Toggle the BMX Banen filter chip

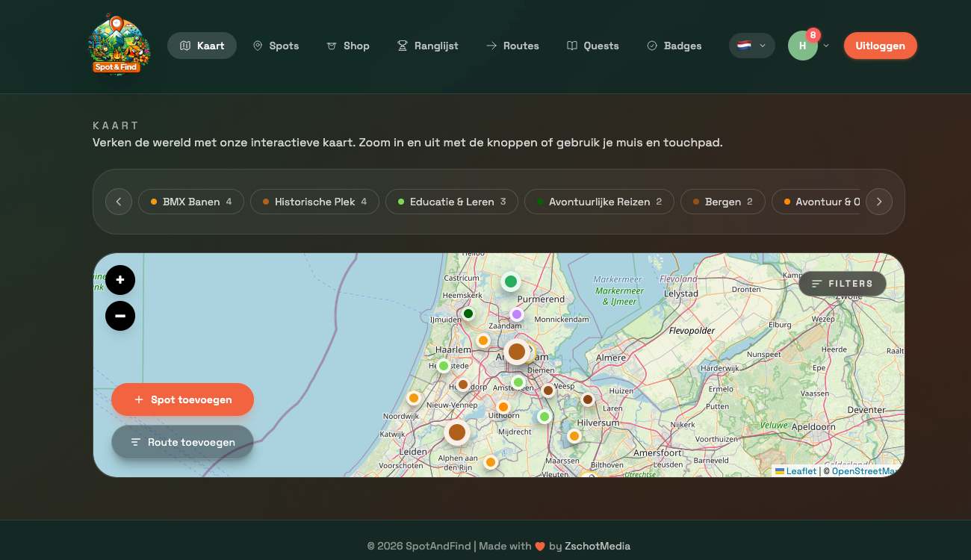coord(191,202)
